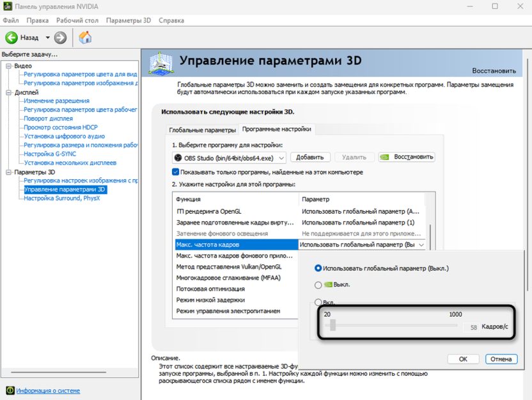Click Восстановить link in page header
Image resolution: width=532 pixels, height=400 pixels.
point(494,70)
